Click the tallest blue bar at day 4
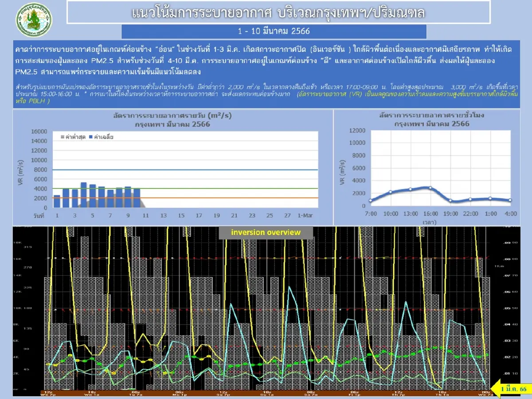 [83, 195]
